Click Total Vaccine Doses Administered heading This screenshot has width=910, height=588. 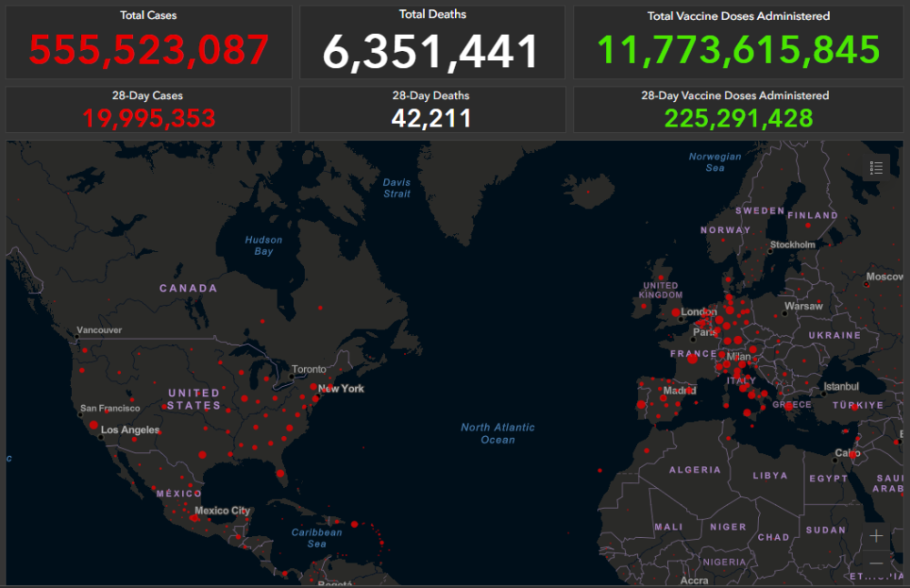pos(738,15)
